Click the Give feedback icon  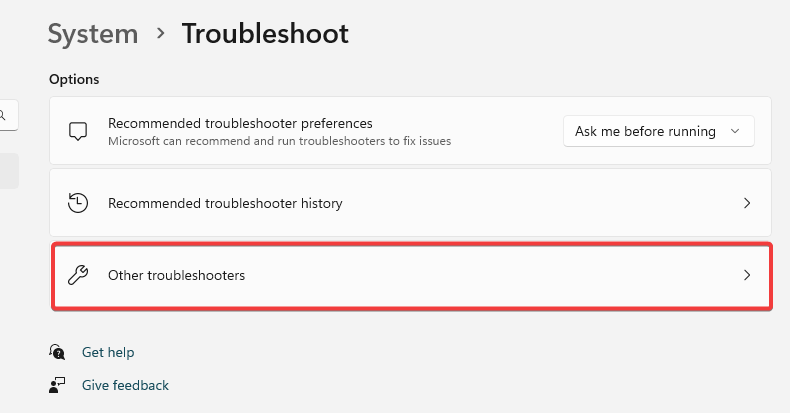point(58,385)
